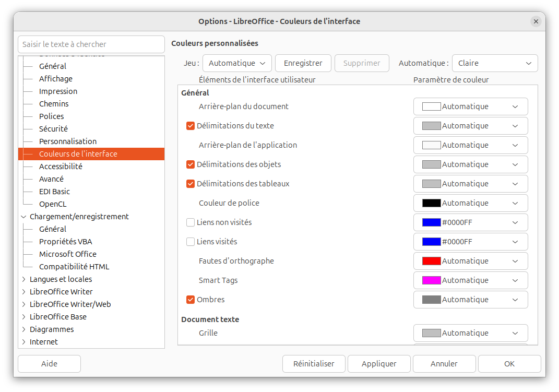Enable the Liens non visités checkbox
Viewport: 559px width, 392px height.
coord(191,222)
